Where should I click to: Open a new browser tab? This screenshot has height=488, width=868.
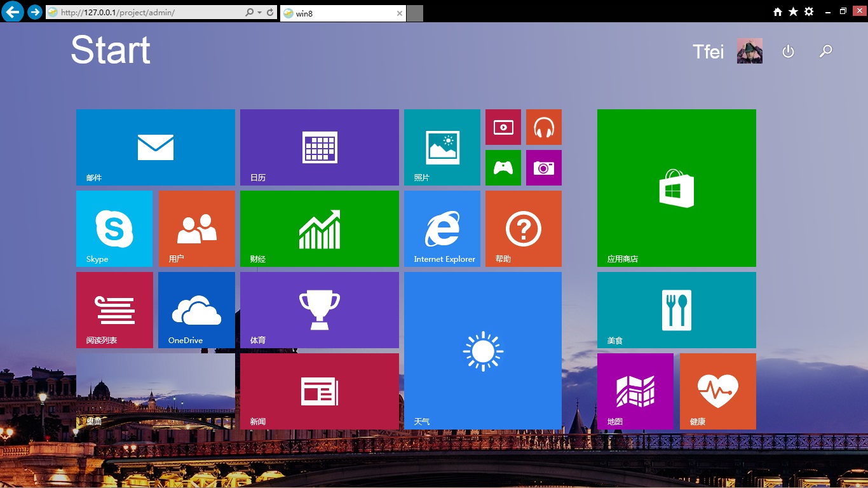(x=415, y=13)
